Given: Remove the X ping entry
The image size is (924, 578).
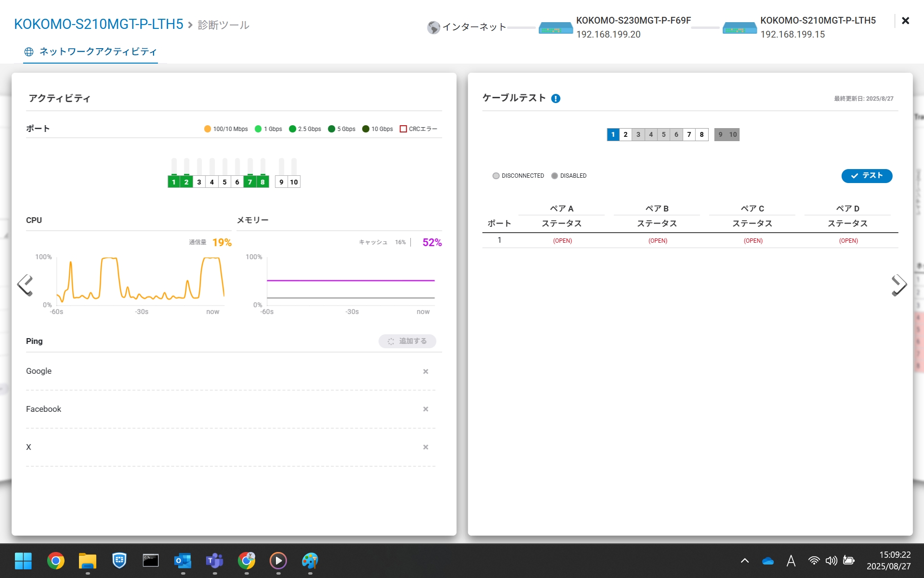Looking at the screenshot, I should 425,447.
